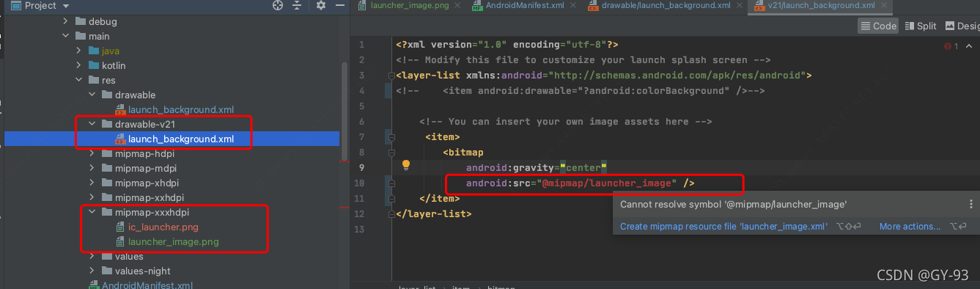Open the tooltip three-dot options menu
This screenshot has width=980, height=289.
(972, 205)
